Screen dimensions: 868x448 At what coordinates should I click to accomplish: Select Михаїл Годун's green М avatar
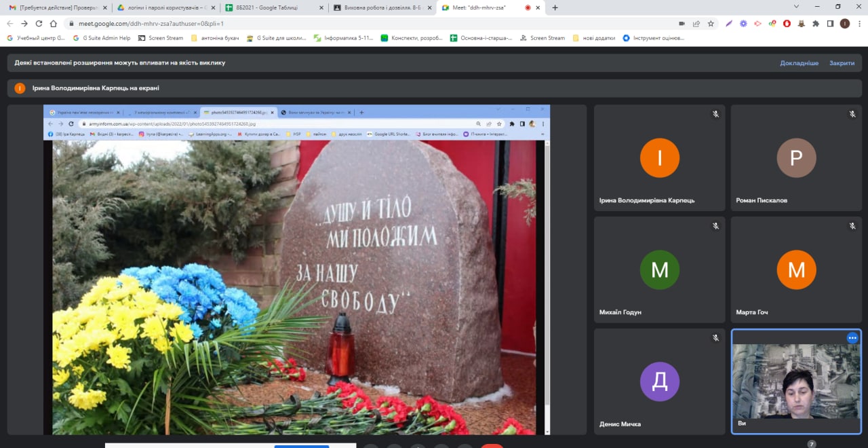coord(659,270)
